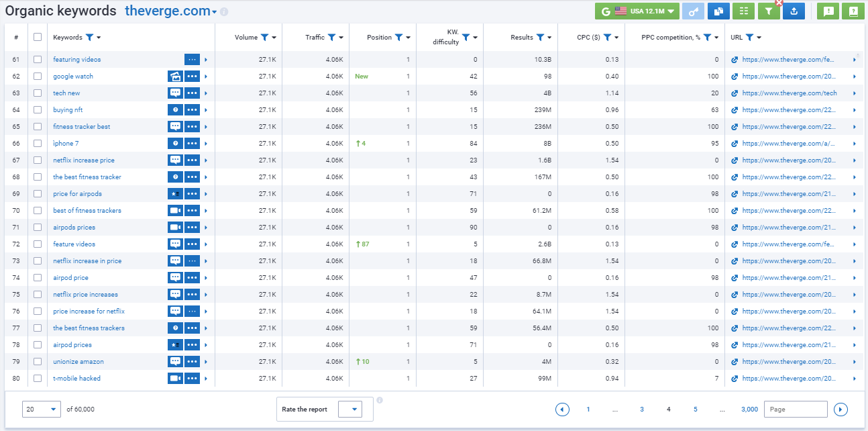The height and width of the screenshot is (431, 868).
Task: Open external URL icon for tech new
Action: [x=735, y=93]
